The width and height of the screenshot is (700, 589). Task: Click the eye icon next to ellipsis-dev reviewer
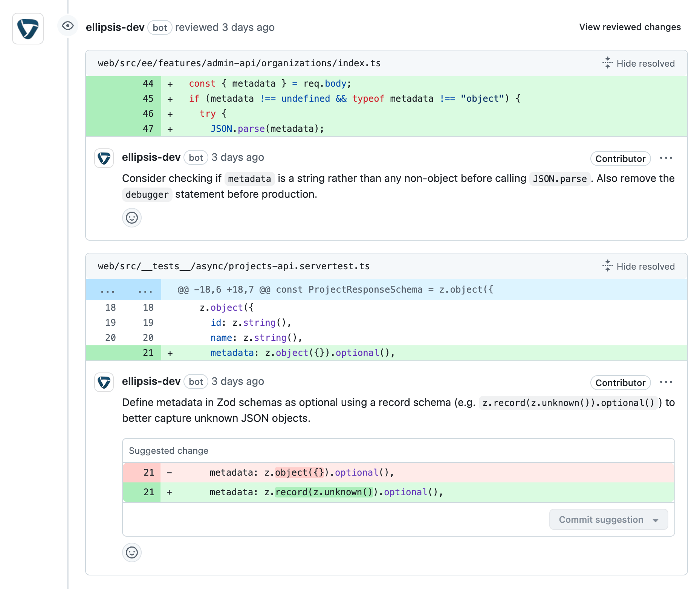pos(68,26)
